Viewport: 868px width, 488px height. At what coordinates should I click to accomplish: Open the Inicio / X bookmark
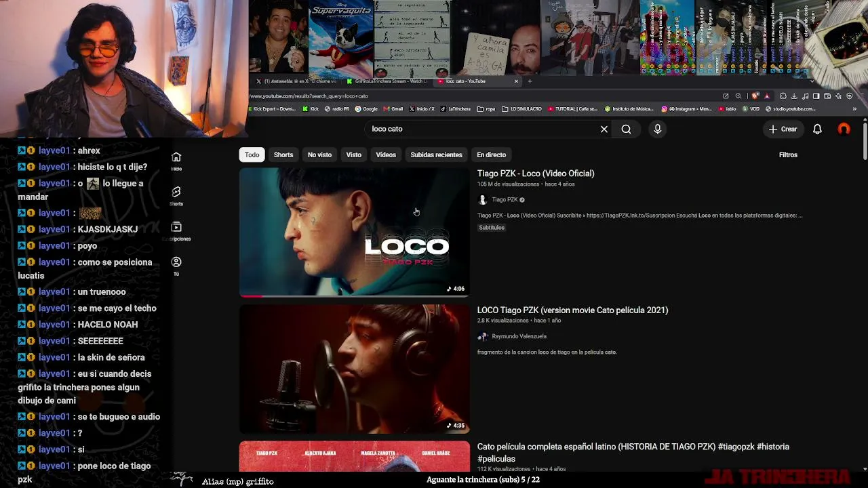(x=422, y=108)
